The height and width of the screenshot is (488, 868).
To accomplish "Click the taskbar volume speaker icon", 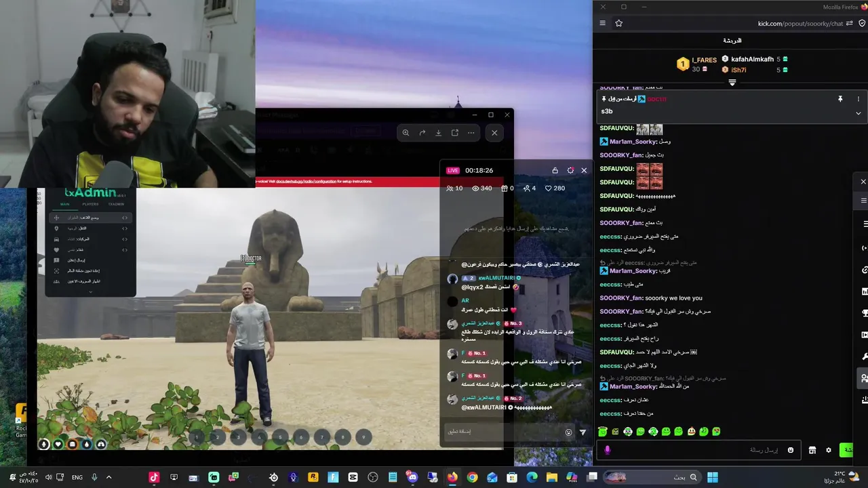I will [x=49, y=477].
